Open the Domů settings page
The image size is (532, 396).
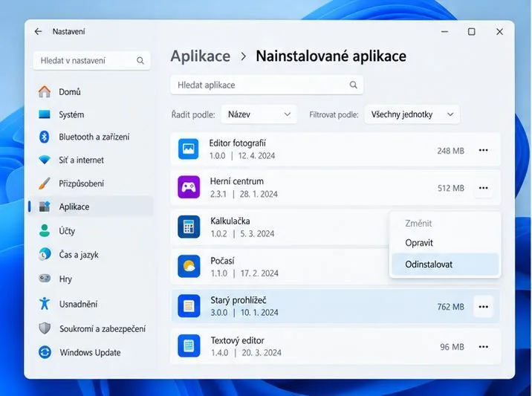tap(91, 91)
